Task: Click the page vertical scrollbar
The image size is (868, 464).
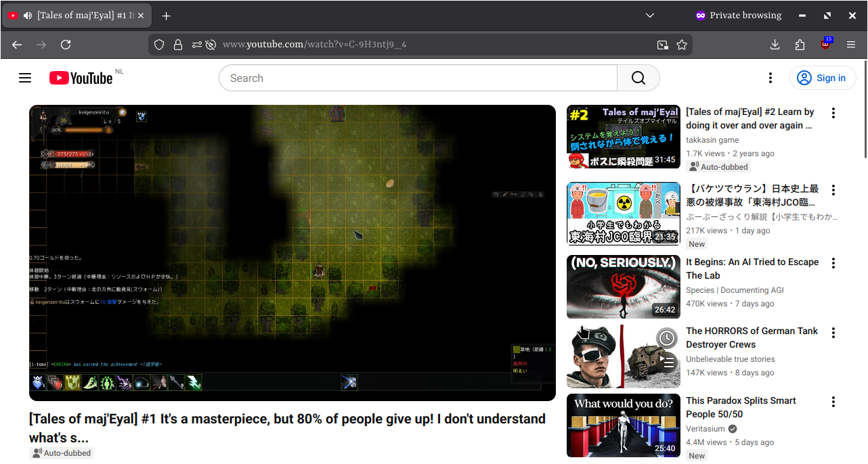Action: (865, 110)
